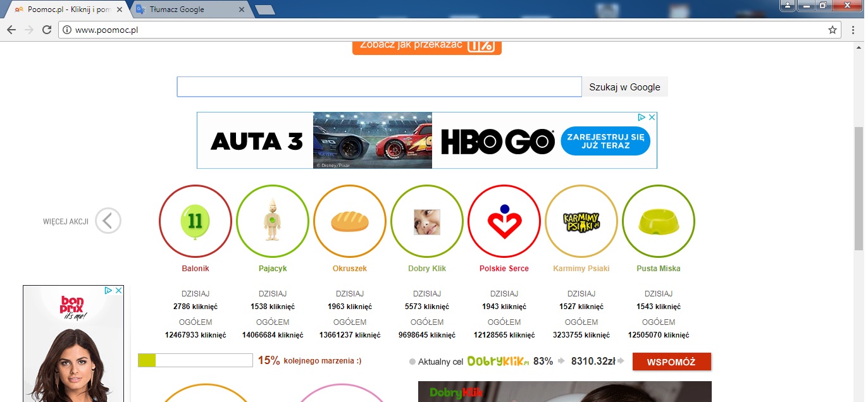Click the dream progress bar

click(x=195, y=360)
